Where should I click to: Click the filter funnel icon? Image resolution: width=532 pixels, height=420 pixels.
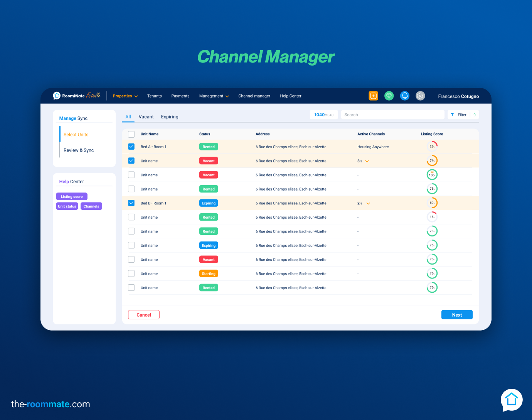tap(452, 115)
